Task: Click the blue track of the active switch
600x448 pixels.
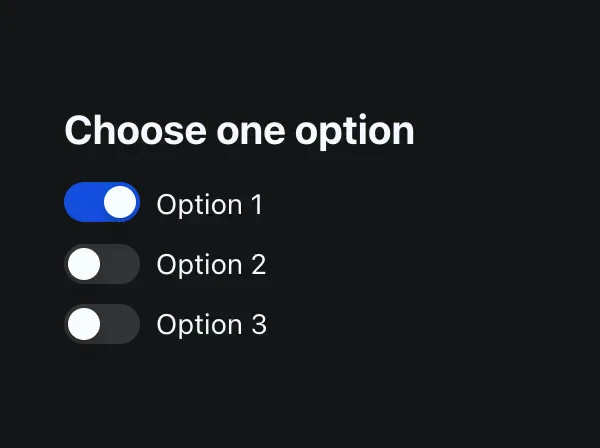Action: [82, 203]
